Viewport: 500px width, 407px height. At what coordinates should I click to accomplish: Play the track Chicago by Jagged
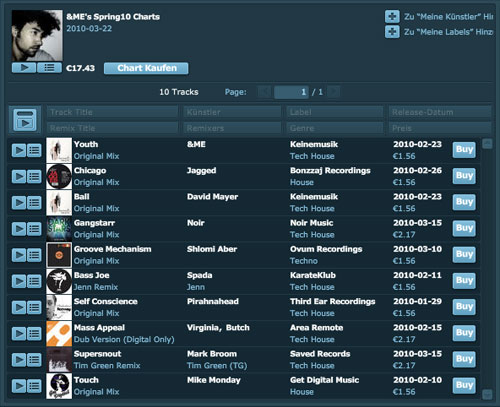[x=19, y=177]
